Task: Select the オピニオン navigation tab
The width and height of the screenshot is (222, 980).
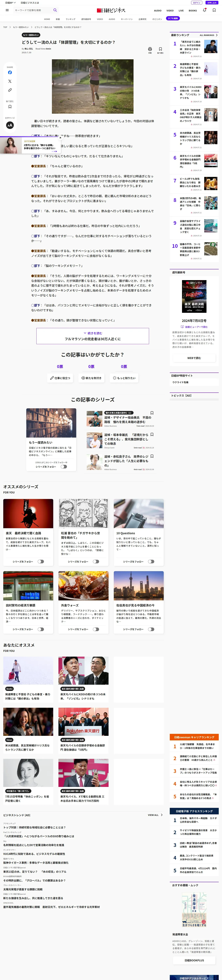Action: pos(157,19)
